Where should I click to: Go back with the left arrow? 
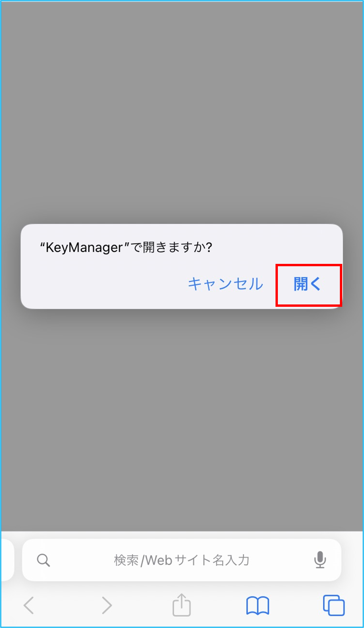(29, 605)
